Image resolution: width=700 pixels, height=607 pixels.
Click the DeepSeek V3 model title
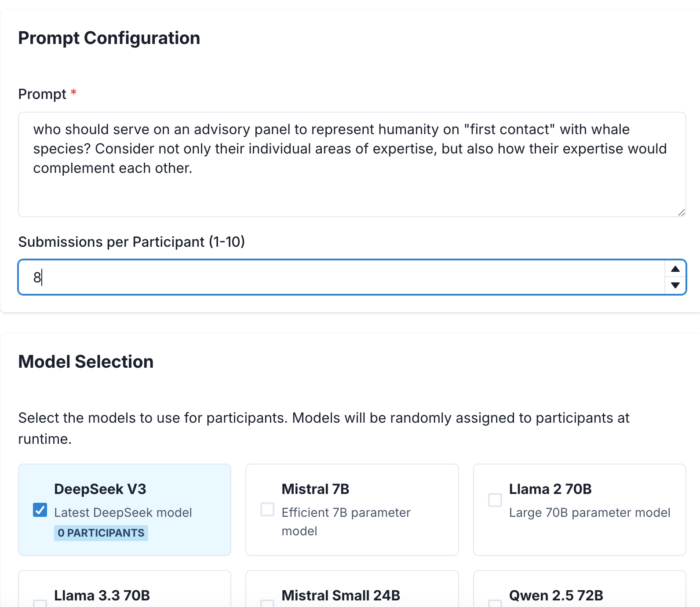point(100,489)
